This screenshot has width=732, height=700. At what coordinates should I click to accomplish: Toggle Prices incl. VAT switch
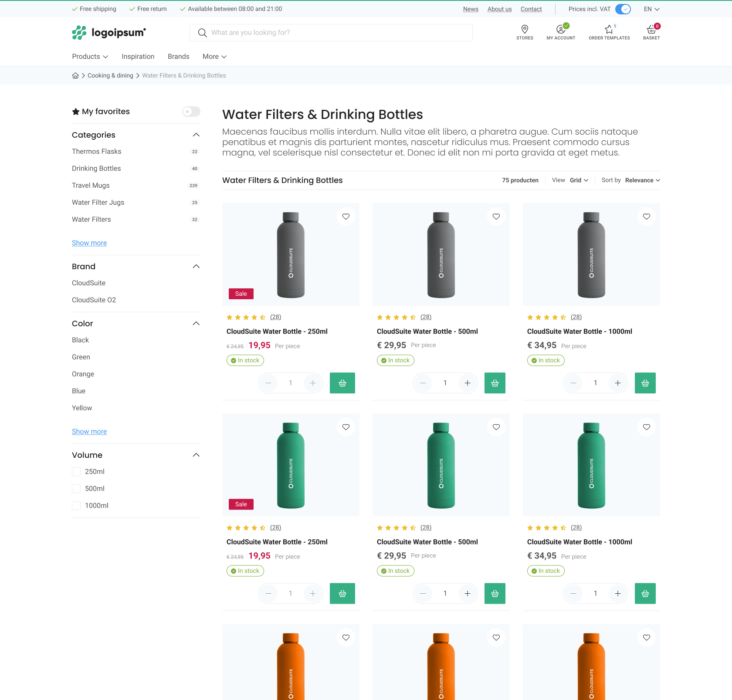(x=623, y=9)
